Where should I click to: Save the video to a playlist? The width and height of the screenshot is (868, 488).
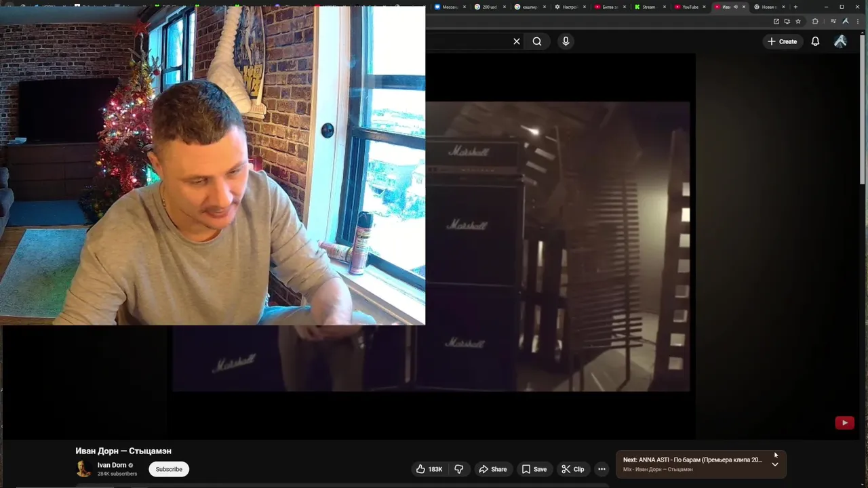click(x=534, y=469)
